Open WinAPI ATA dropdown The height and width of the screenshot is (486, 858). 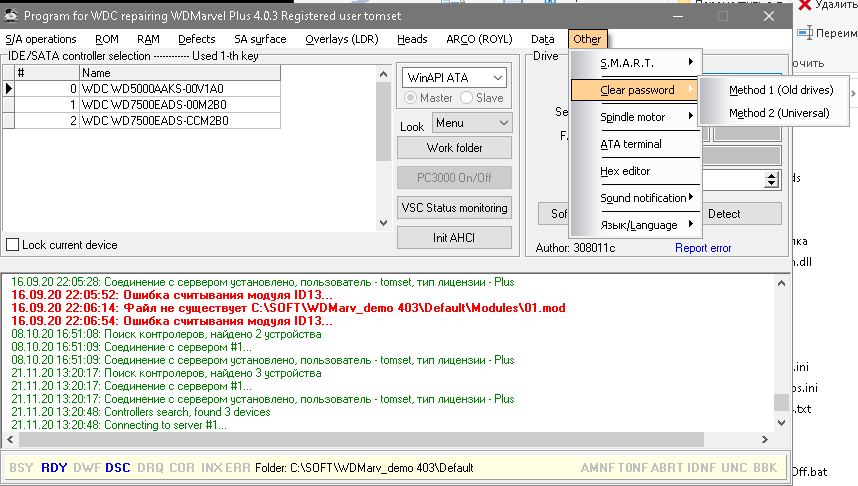click(x=454, y=78)
